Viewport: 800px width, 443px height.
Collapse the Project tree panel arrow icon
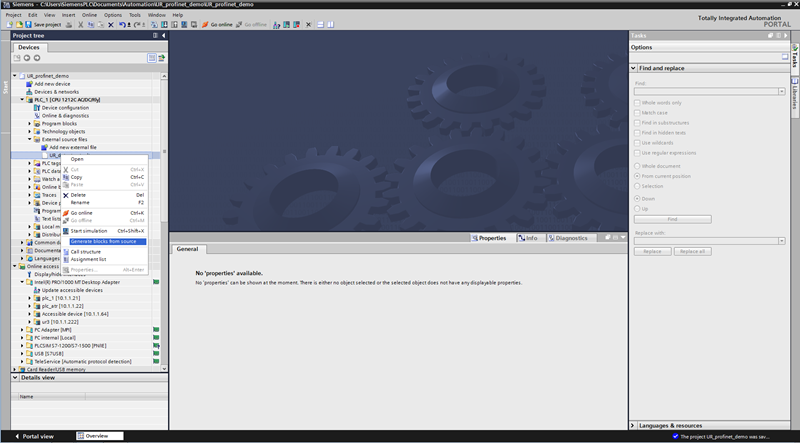162,35
